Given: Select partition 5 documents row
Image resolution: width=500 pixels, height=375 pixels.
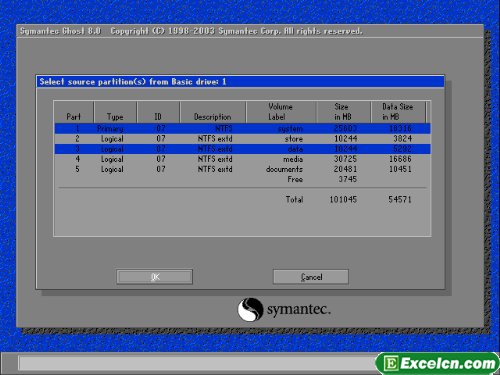Looking at the screenshot, I should [242, 169].
